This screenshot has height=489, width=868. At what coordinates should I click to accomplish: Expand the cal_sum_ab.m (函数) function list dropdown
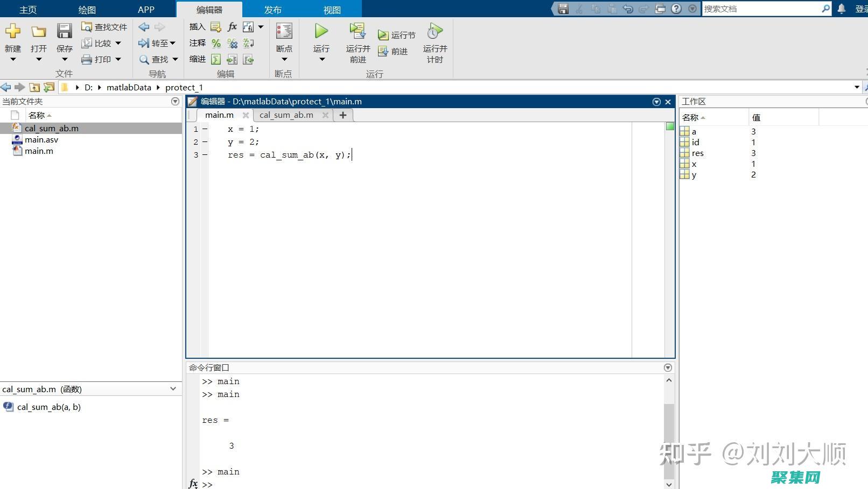(173, 388)
